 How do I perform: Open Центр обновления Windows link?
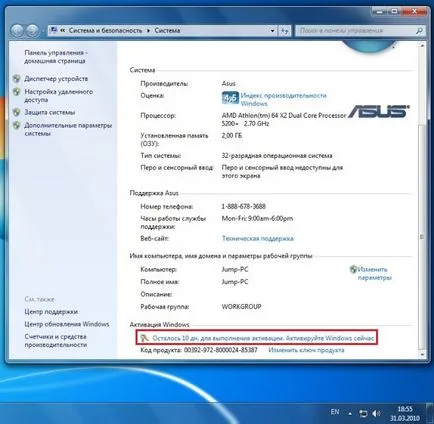tap(67, 324)
